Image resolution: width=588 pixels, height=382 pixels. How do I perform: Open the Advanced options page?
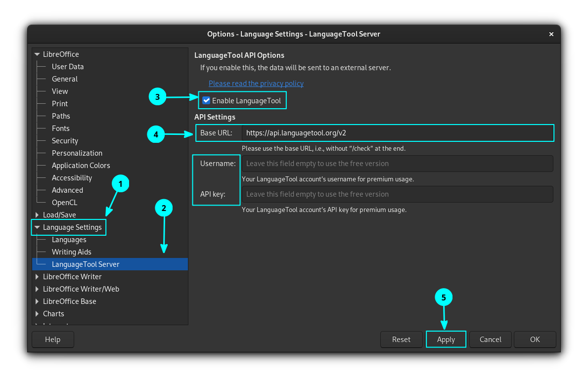(67, 190)
